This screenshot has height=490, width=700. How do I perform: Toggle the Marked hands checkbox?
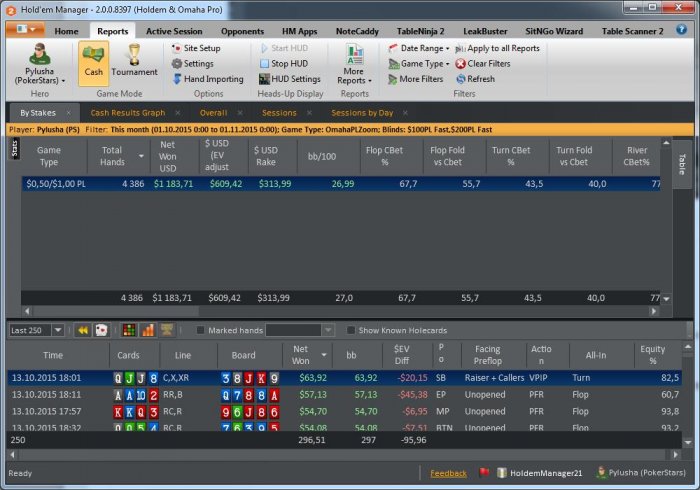(200, 330)
